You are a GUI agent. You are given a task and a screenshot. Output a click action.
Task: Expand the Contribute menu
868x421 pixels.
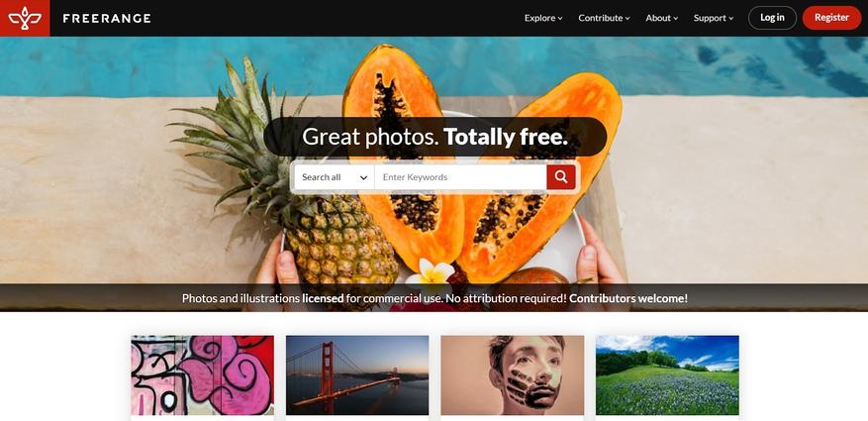[604, 18]
